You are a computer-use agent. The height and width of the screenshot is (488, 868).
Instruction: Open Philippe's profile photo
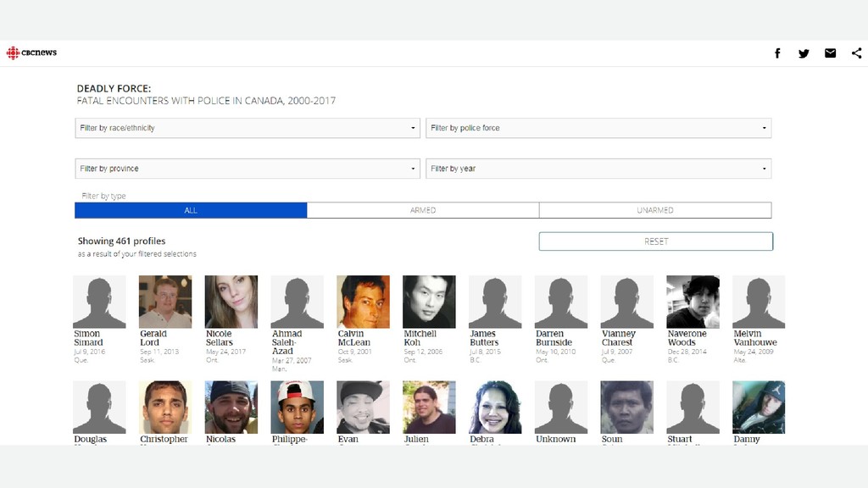298,407
